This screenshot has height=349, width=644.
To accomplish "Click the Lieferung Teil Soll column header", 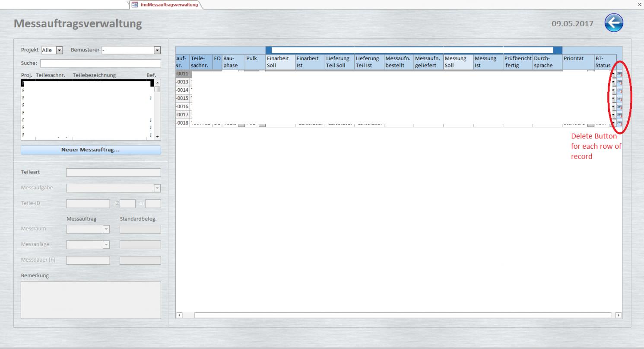I will 339,62.
